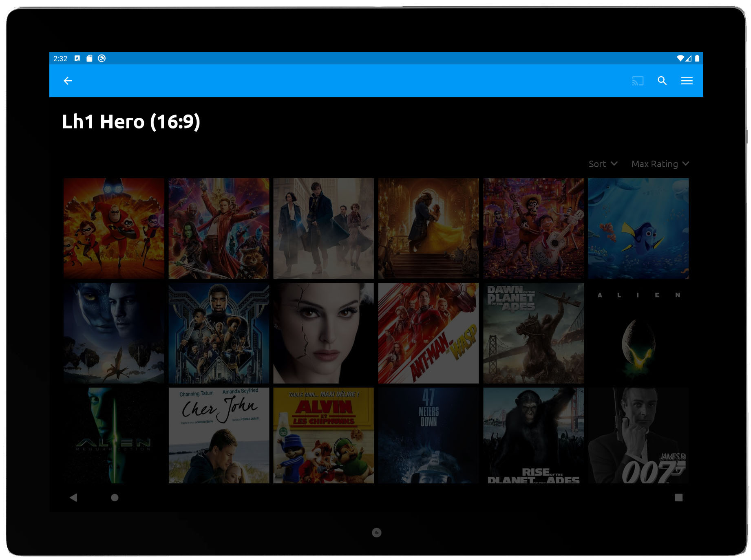Expand the Sort dropdown
Screen dimensions: 751x560
tap(603, 164)
